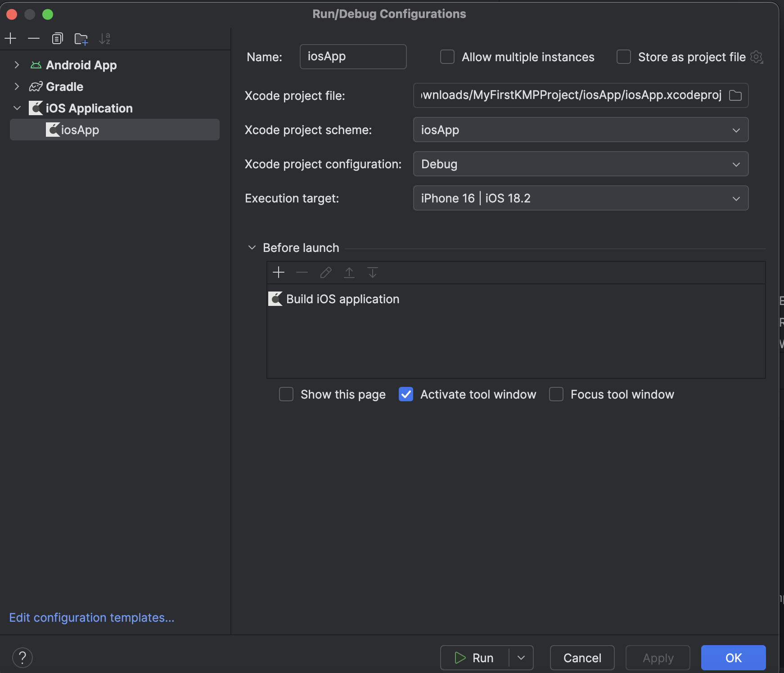Image resolution: width=784 pixels, height=673 pixels.
Task: Click the Xcode project scheme label
Action: 308,130
